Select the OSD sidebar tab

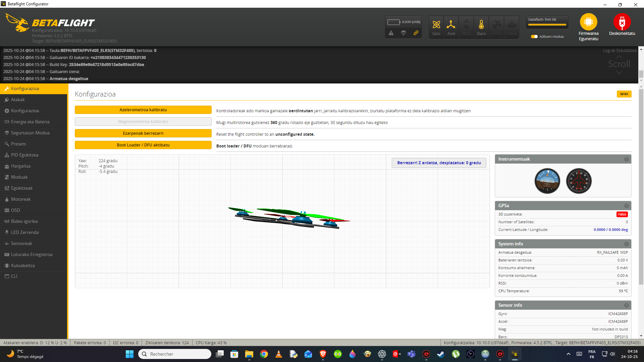tap(15, 210)
